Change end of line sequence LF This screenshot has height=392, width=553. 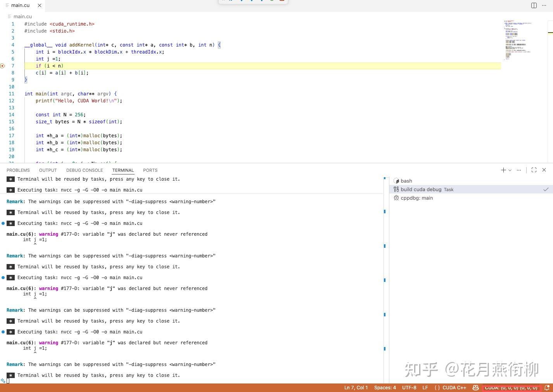coord(425,388)
